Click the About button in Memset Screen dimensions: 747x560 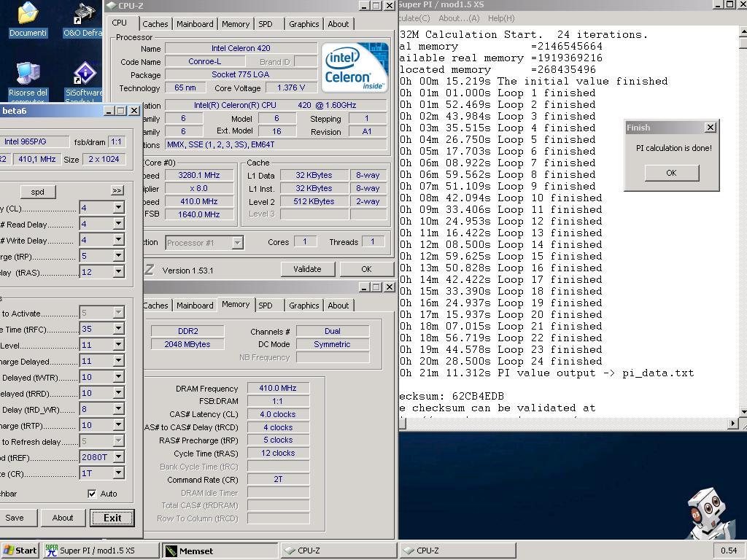tap(63, 518)
